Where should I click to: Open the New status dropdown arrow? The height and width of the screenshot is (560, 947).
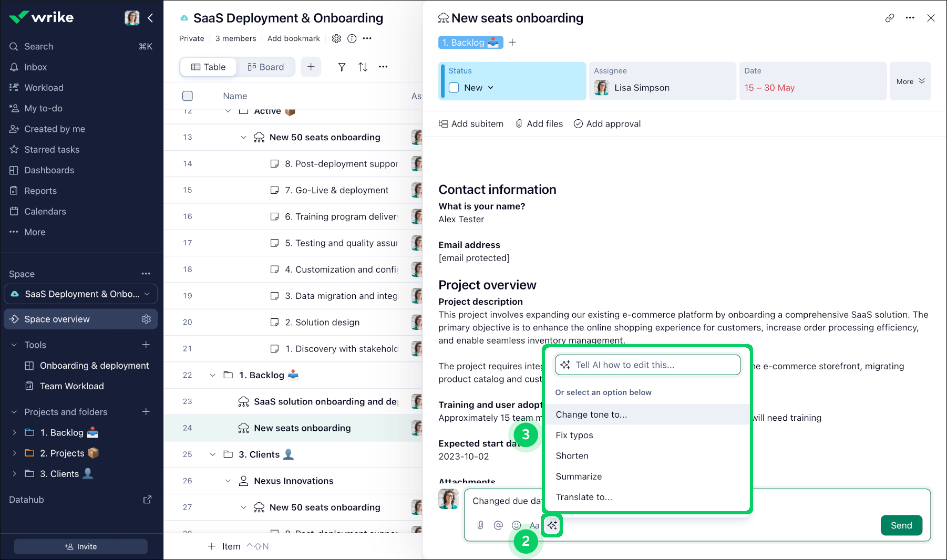(x=491, y=88)
